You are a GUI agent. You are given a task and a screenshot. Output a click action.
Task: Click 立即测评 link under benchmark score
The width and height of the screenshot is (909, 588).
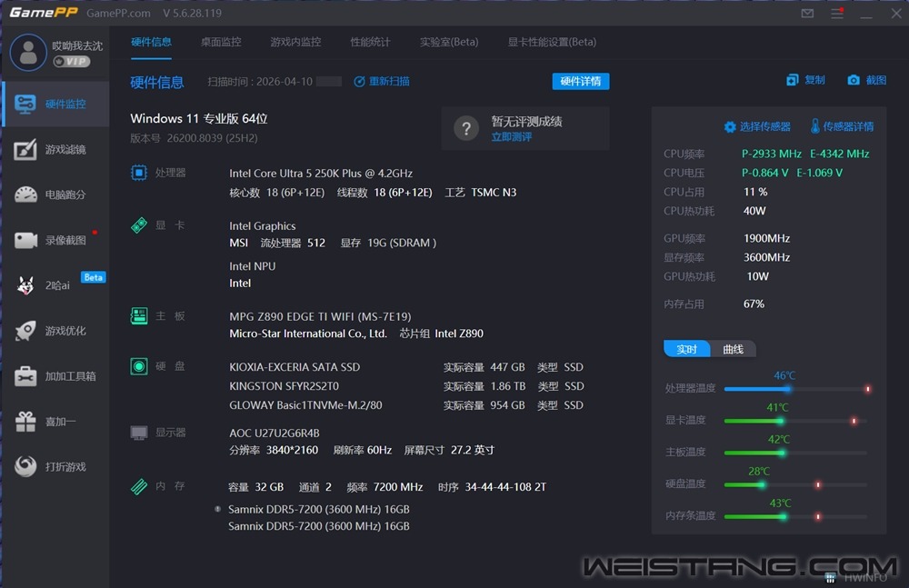click(x=511, y=137)
